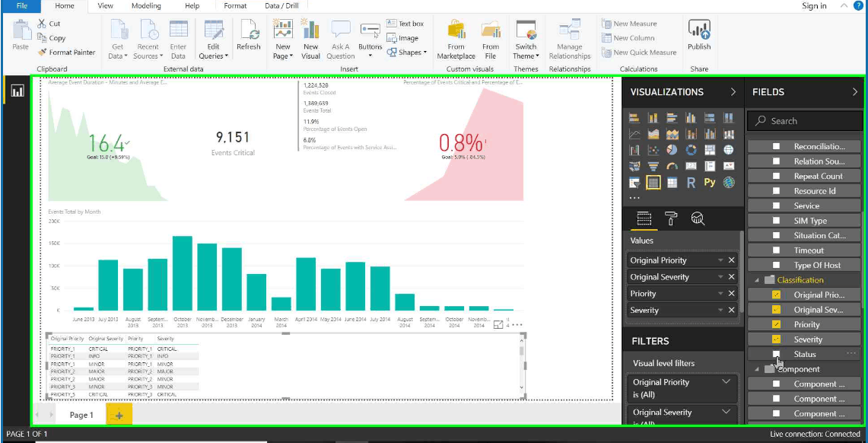Uncheck the Original Priority field
This screenshot has width=868, height=443.
click(776, 295)
